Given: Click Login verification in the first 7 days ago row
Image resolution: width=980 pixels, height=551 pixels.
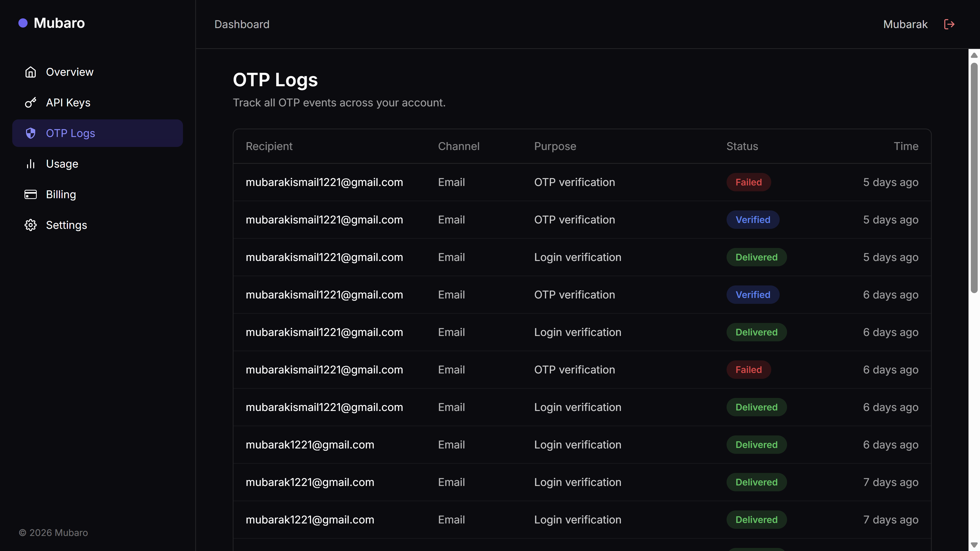Looking at the screenshot, I should (x=578, y=482).
